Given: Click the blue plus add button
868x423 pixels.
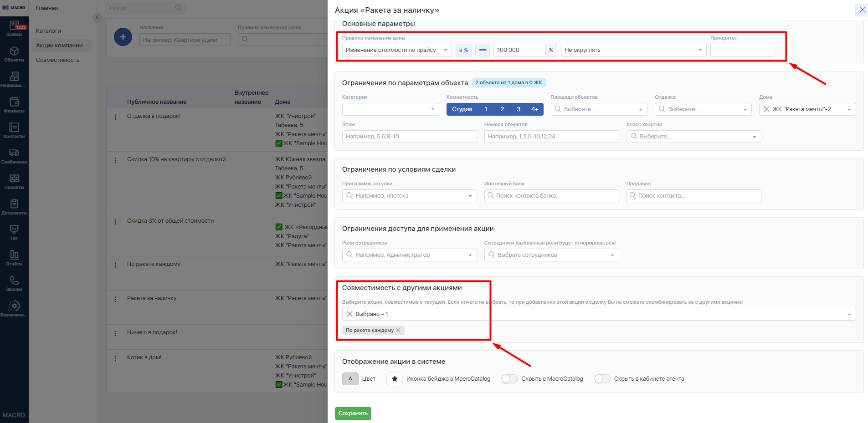Looking at the screenshot, I should 123,37.
